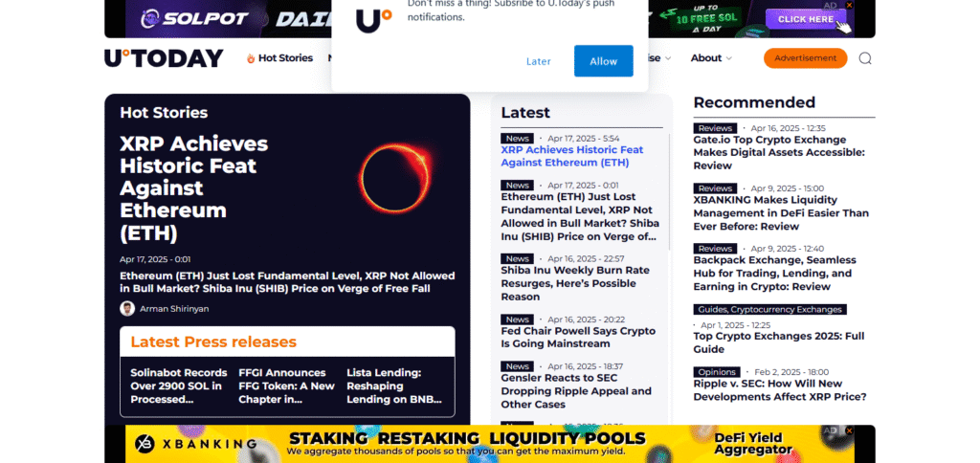Close the SOLPOT top banner ad

point(849,5)
